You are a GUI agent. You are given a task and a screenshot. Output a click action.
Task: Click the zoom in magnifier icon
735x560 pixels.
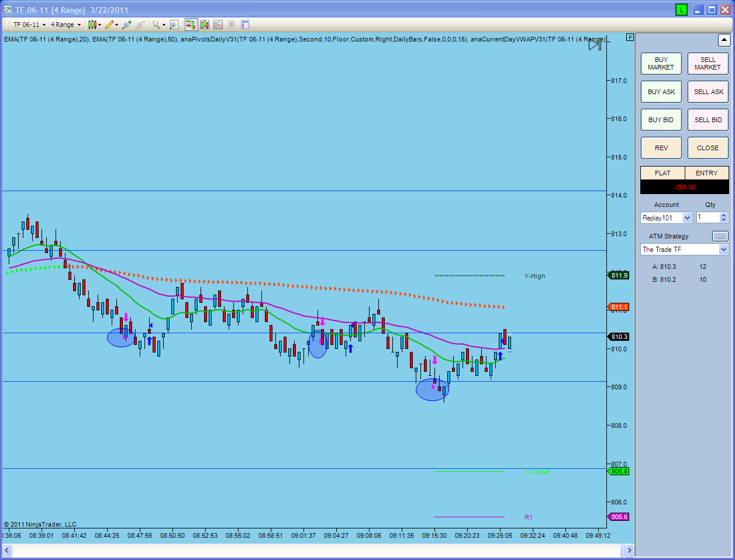[127, 25]
